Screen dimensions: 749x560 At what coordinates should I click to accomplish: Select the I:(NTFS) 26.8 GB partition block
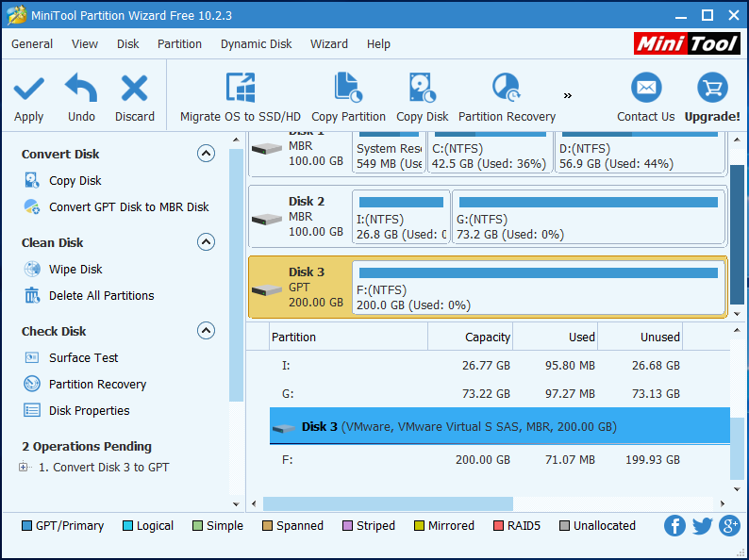tap(401, 217)
